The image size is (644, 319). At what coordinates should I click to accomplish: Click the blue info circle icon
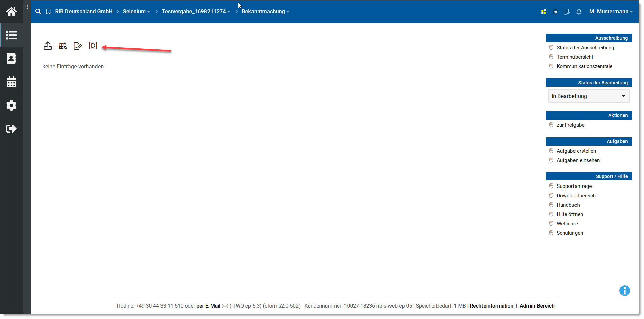click(624, 290)
